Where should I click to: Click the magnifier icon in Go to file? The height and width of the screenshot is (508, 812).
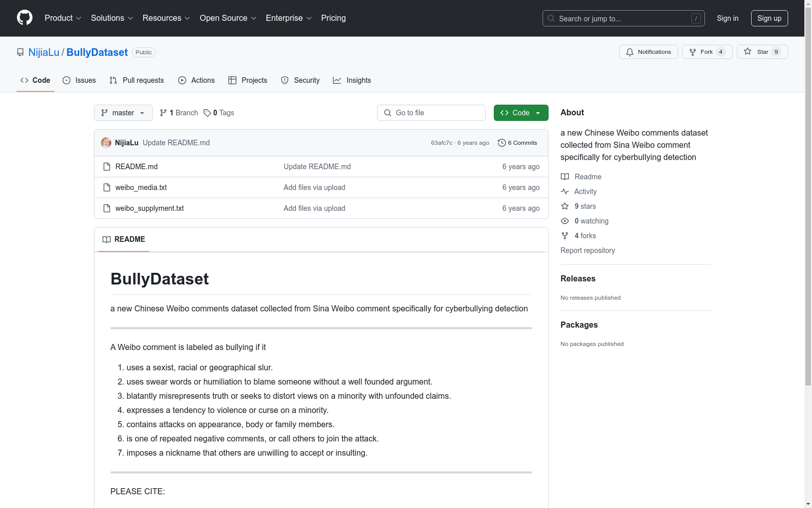388,113
